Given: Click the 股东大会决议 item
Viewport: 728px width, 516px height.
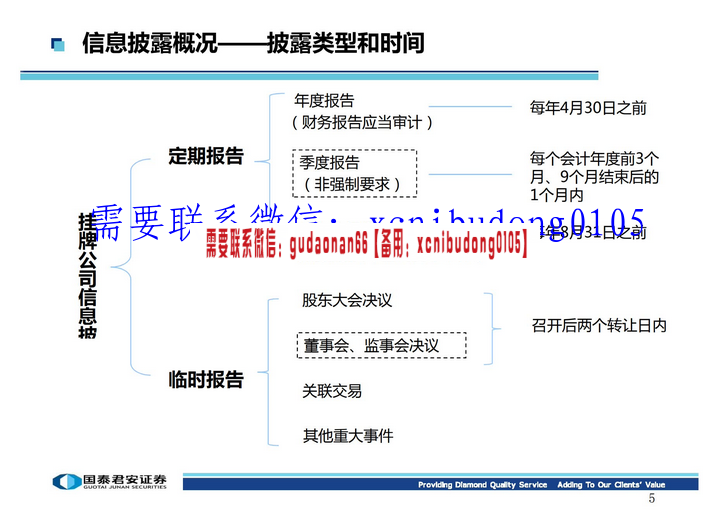Looking at the screenshot, I should [x=347, y=300].
